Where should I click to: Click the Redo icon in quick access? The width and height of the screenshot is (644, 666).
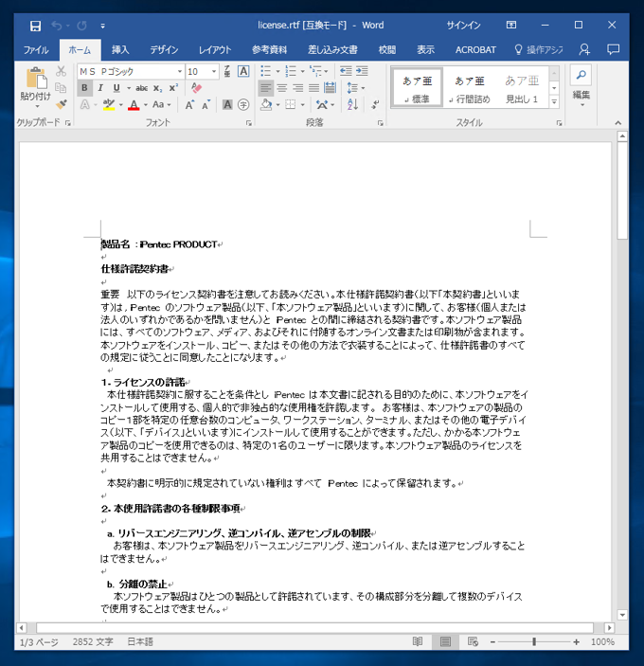(82, 26)
